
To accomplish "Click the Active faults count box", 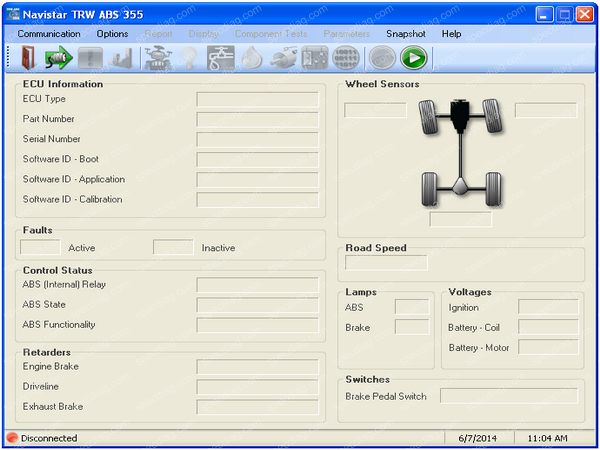I will pyautogui.click(x=41, y=247).
